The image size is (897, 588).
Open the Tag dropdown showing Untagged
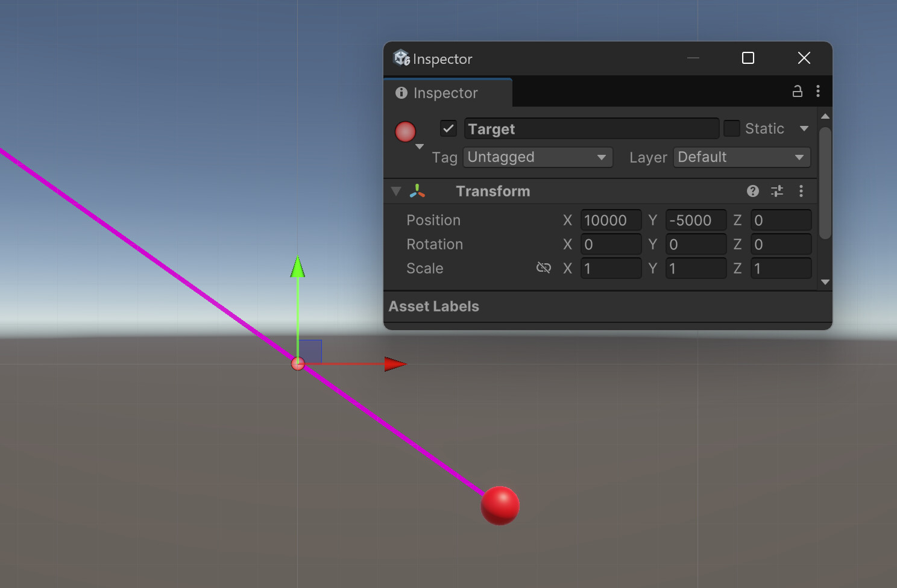coord(537,157)
